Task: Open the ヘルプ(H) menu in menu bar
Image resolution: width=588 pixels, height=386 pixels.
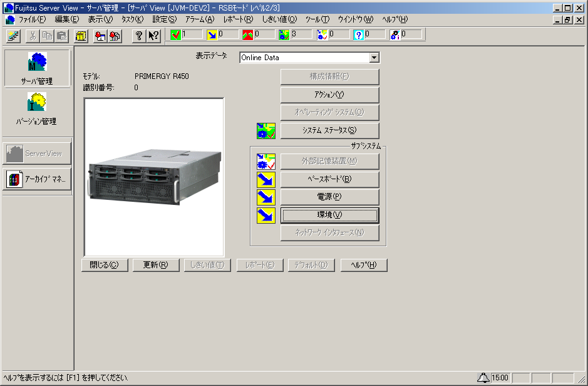Action: (395, 19)
